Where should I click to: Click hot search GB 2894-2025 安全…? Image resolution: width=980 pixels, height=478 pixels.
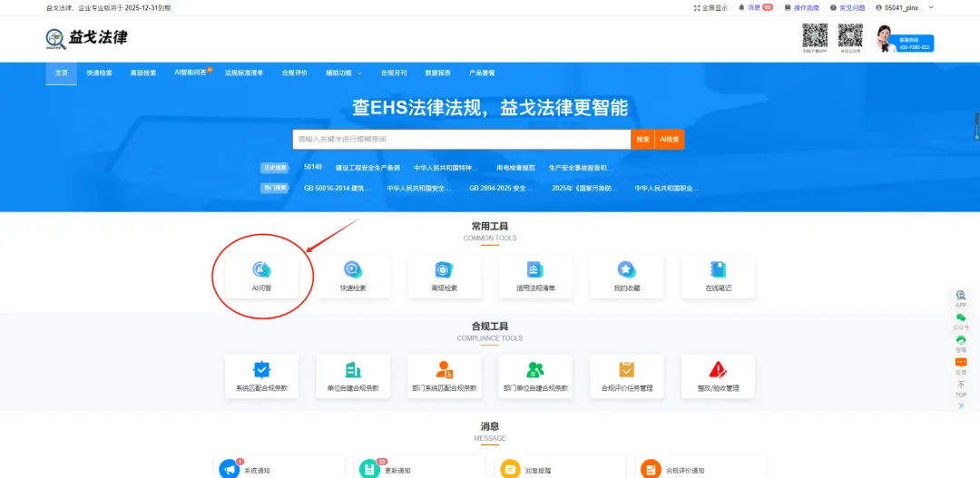point(501,188)
